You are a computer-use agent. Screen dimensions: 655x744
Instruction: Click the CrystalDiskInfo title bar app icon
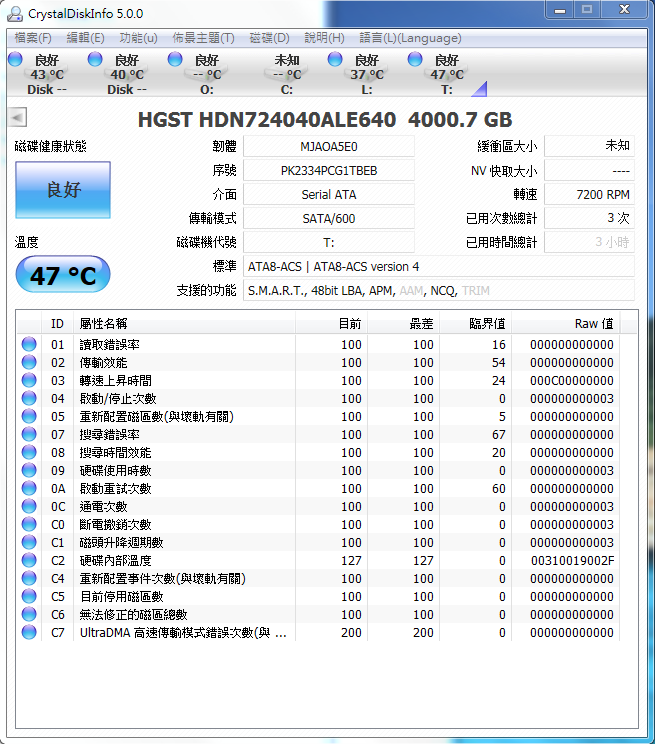(14, 13)
